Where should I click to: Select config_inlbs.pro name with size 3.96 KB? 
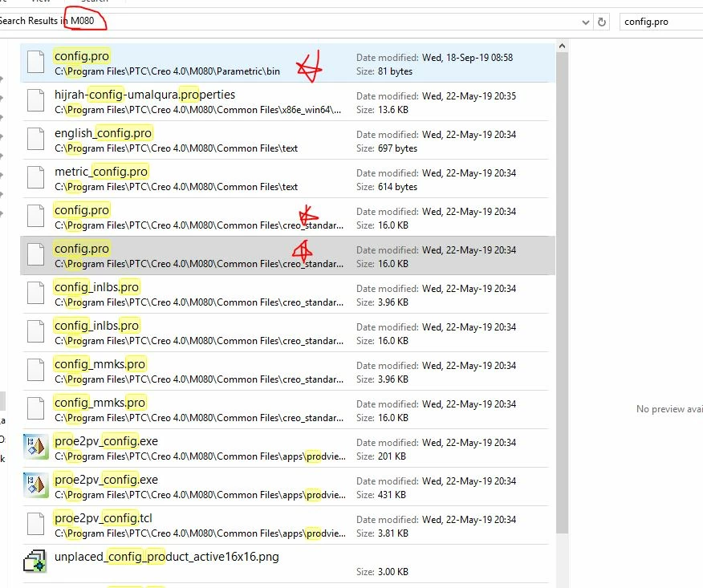pos(96,287)
